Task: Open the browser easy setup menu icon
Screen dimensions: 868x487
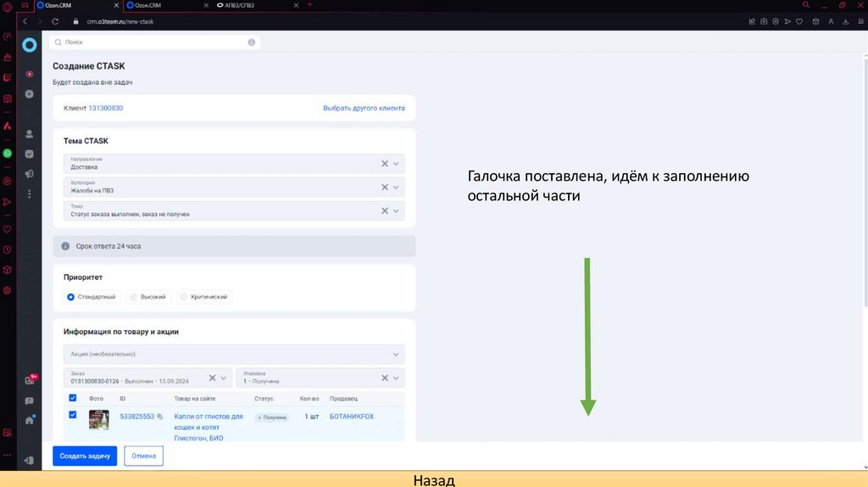Action: tap(861, 21)
